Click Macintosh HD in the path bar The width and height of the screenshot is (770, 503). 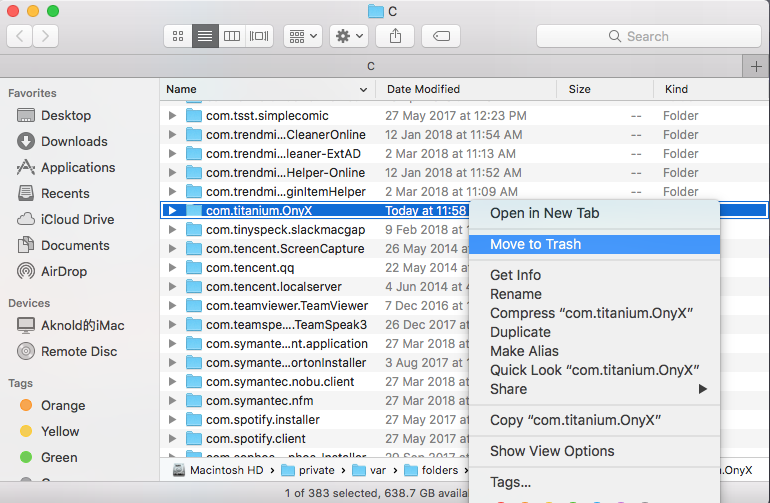(219, 471)
